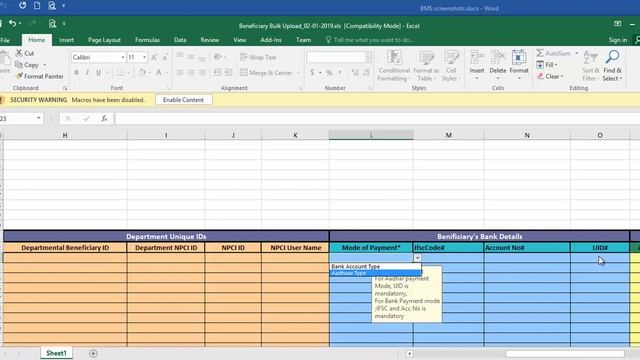
Task: Switch to the Data tab
Action: point(180,40)
